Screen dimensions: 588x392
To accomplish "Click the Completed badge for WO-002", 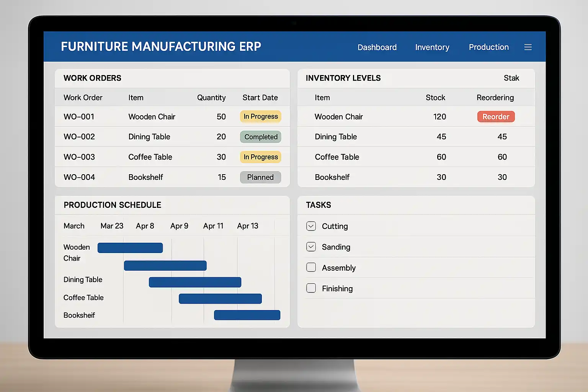I will click(x=261, y=137).
